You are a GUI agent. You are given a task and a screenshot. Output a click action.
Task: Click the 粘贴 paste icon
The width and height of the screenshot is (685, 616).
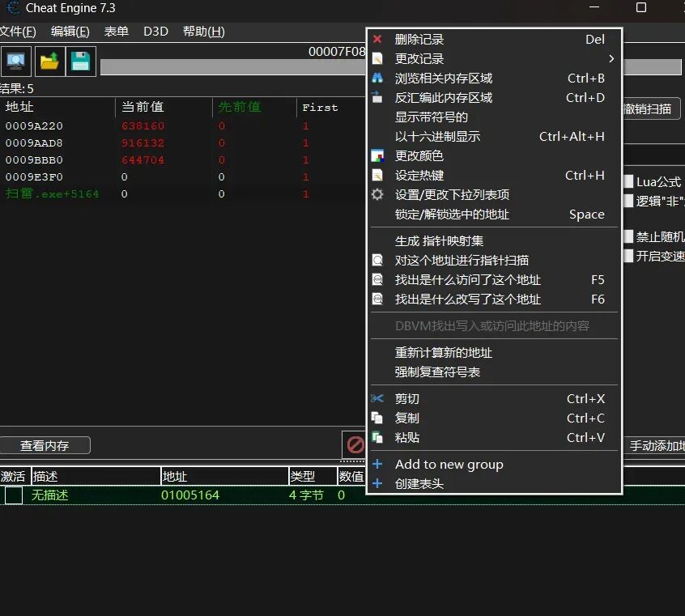coord(377,437)
